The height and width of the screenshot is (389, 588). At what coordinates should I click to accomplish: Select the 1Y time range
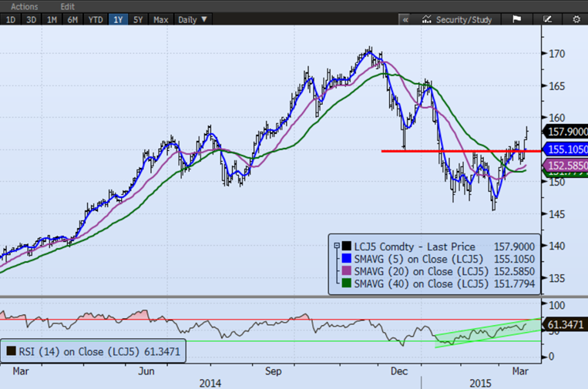[118, 19]
